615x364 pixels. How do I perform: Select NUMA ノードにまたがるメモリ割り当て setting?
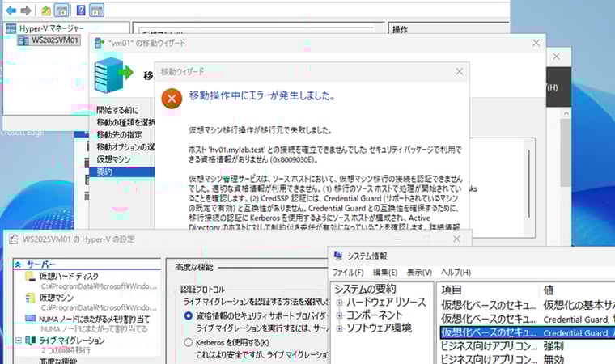(x=94, y=319)
